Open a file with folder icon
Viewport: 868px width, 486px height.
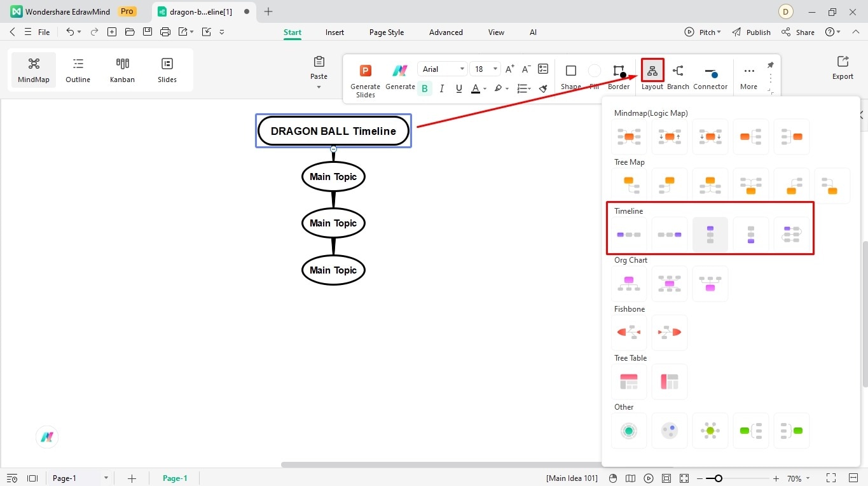coord(130,32)
